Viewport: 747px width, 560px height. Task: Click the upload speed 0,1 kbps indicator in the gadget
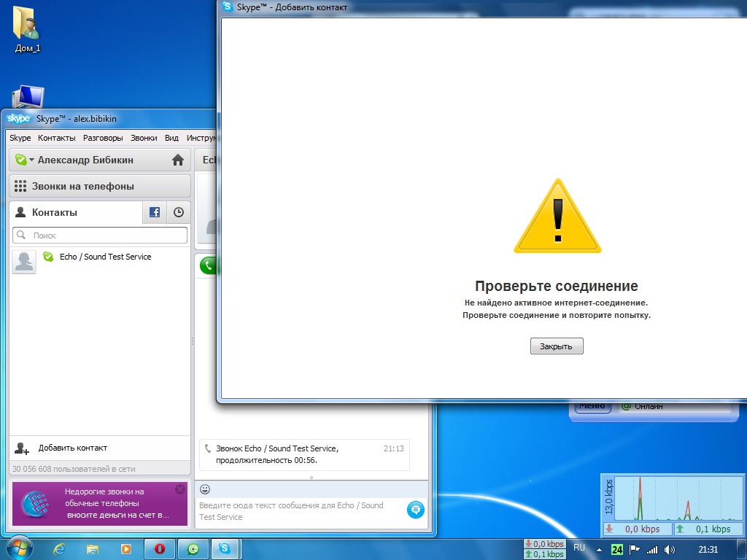tap(708, 529)
